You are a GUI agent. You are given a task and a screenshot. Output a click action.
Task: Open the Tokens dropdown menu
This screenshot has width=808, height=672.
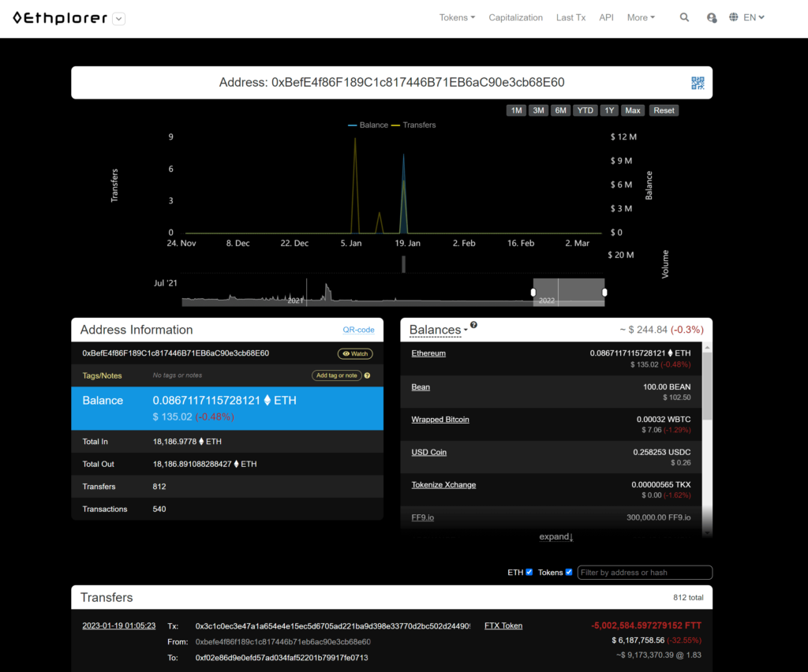tap(457, 17)
